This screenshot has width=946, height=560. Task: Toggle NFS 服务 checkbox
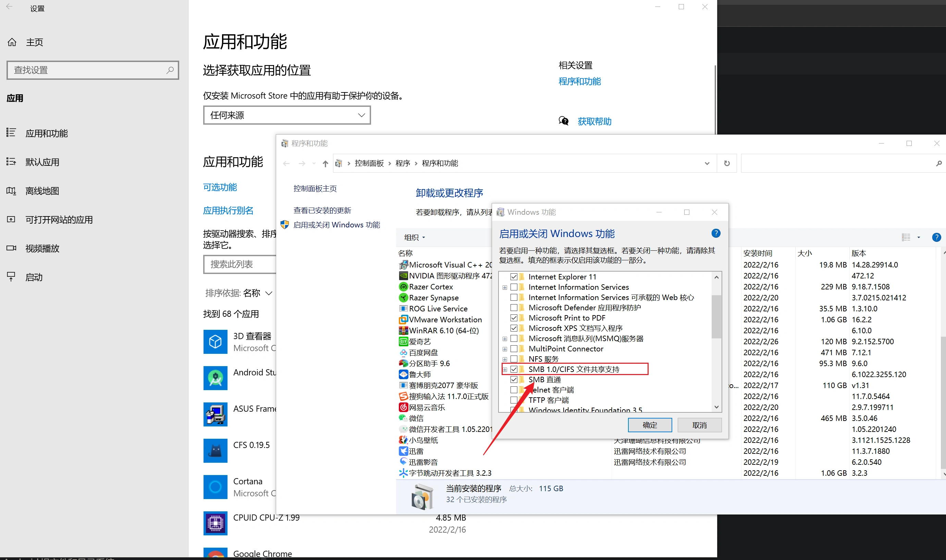(x=513, y=359)
